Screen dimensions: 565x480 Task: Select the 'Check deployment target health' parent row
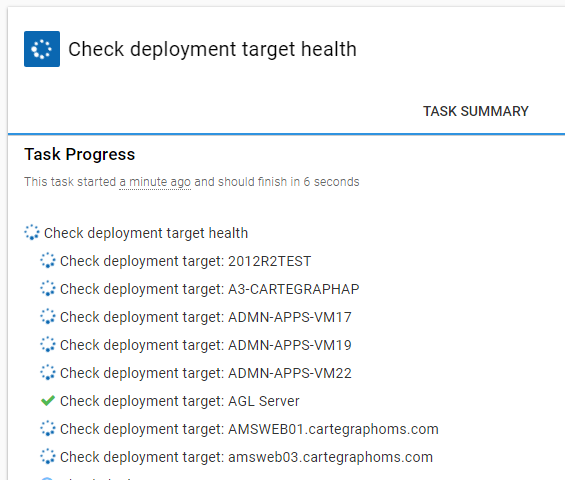point(146,233)
